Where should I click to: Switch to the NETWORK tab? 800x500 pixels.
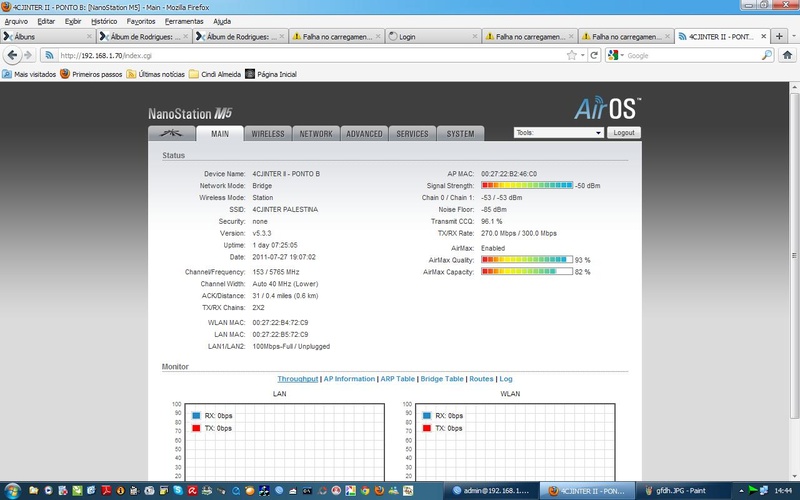coord(316,134)
